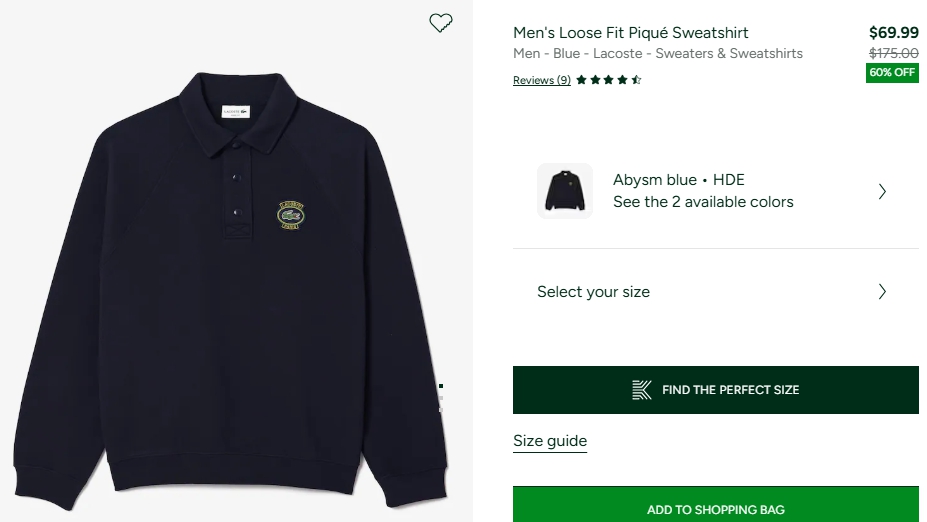Switch to the second gallery image dot
927x522 pixels.
(x=441, y=398)
